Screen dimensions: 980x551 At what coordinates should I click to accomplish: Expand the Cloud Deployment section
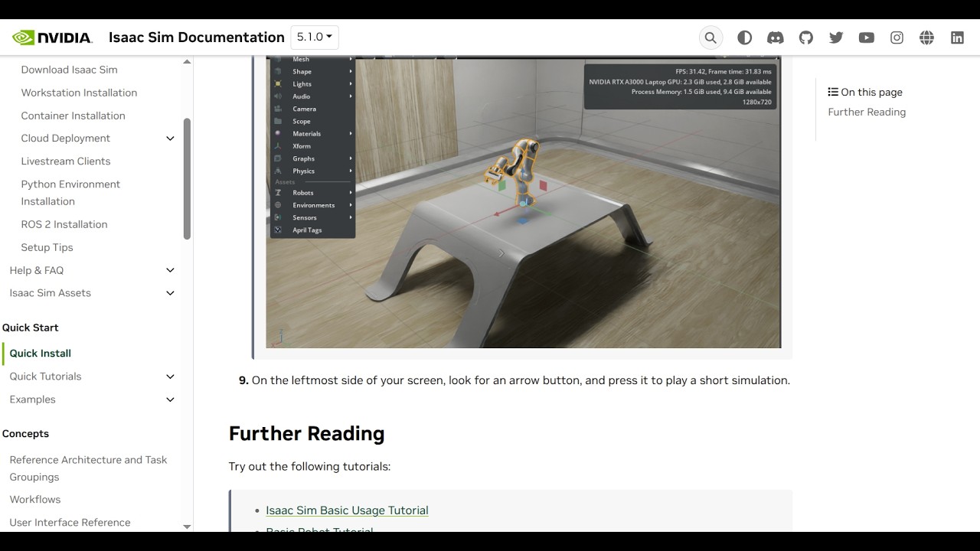point(170,139)
